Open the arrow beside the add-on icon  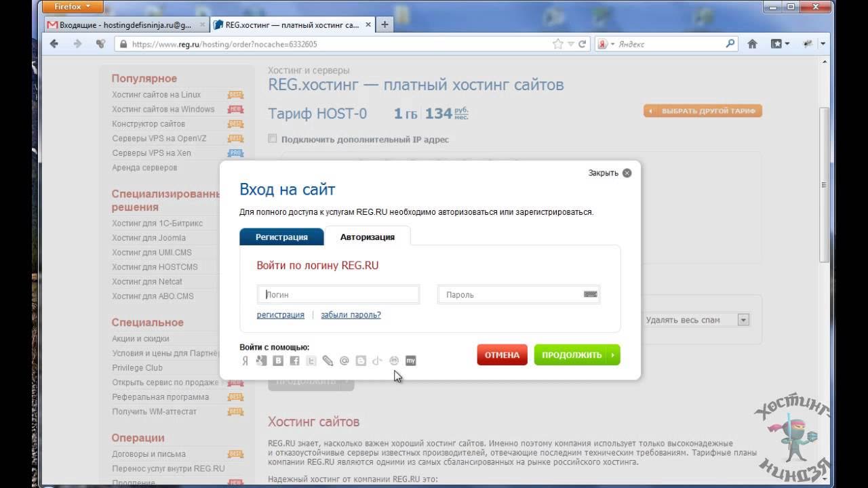pos(823,44)
